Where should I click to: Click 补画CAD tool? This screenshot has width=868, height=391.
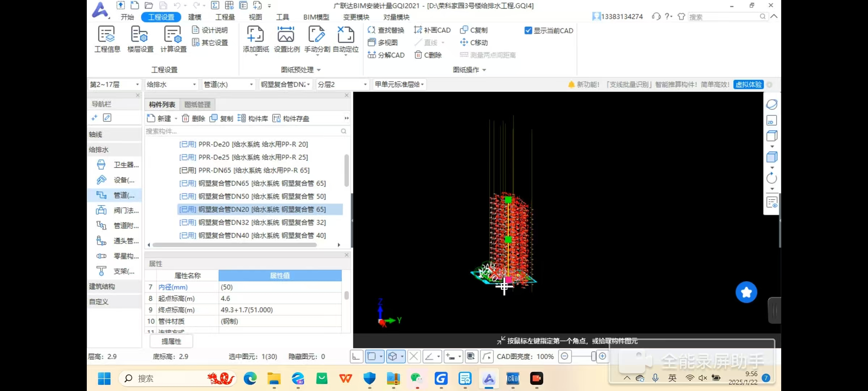point(432,30)
